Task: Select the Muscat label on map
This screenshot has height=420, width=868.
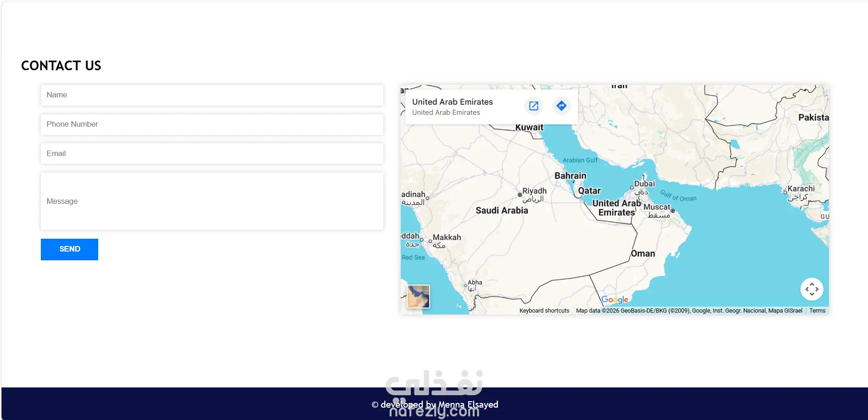Action: [657, 207]
